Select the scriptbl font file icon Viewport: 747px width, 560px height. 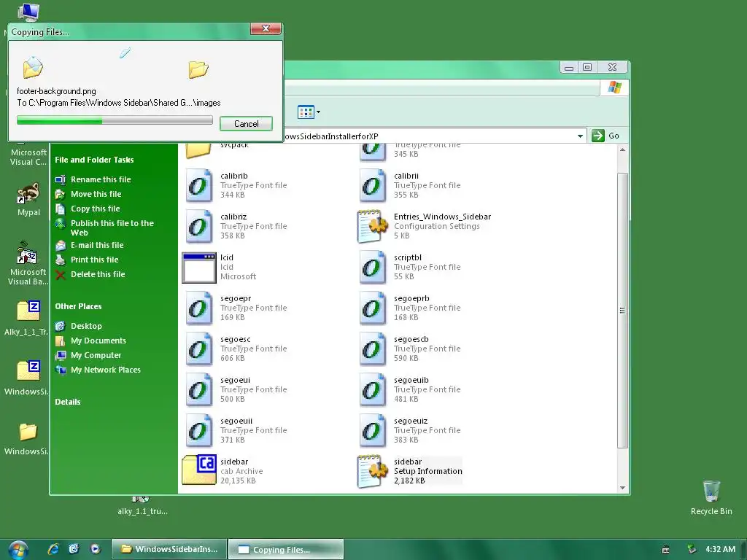(373, 268)
